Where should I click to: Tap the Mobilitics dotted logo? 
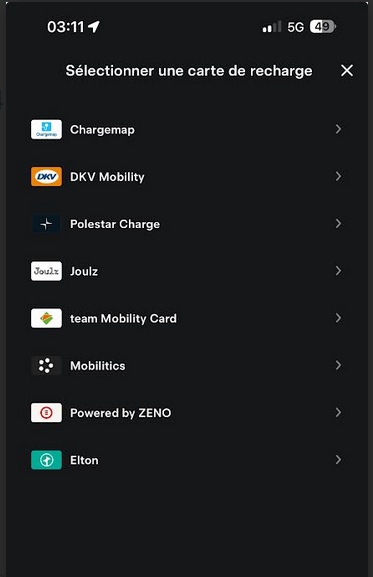(x=46, y=365)
